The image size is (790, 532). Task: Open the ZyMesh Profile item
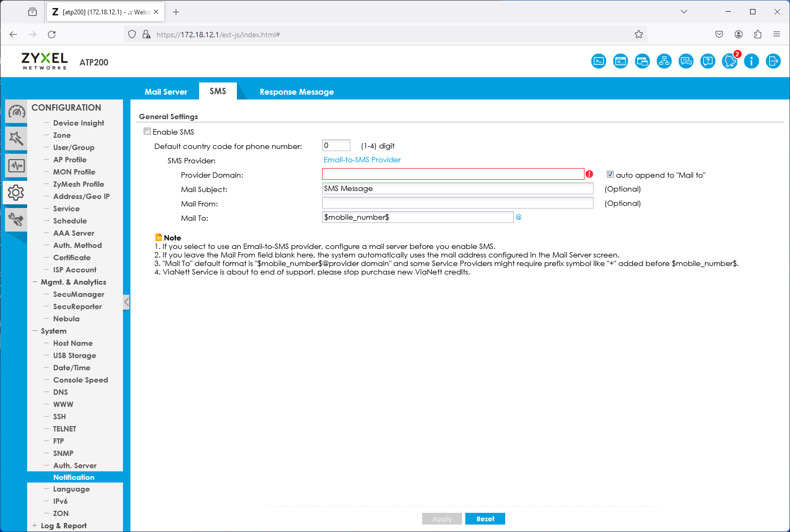point(79,184)
